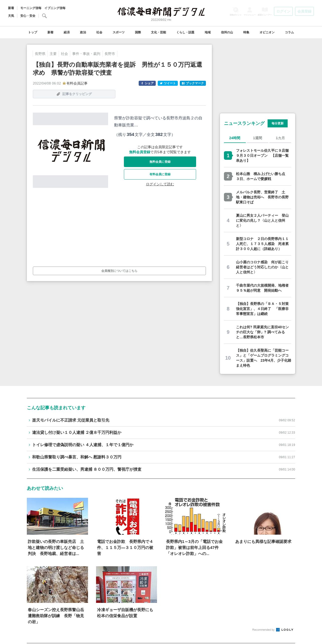Open the 事件・事故・裁判 category tag

[x=86, y=54]
